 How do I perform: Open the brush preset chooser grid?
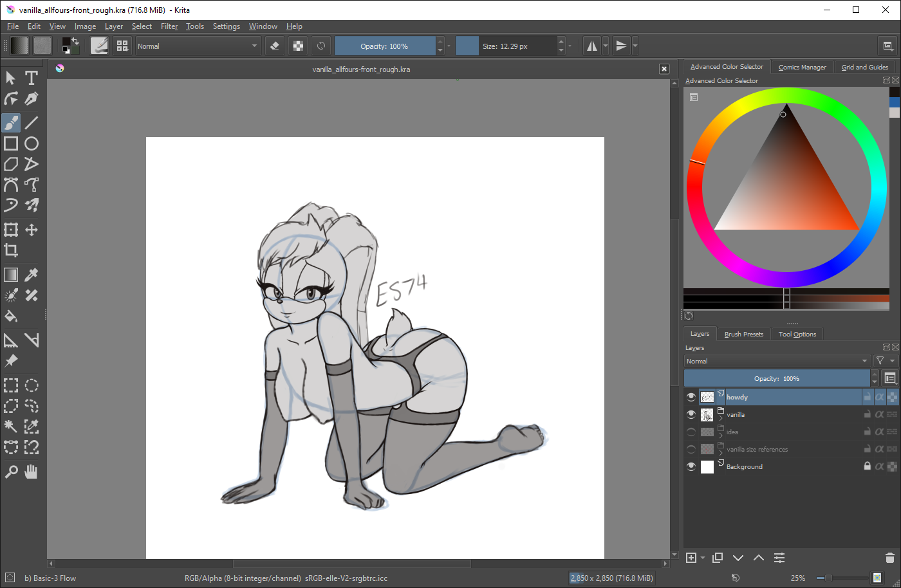pos(122,46)
